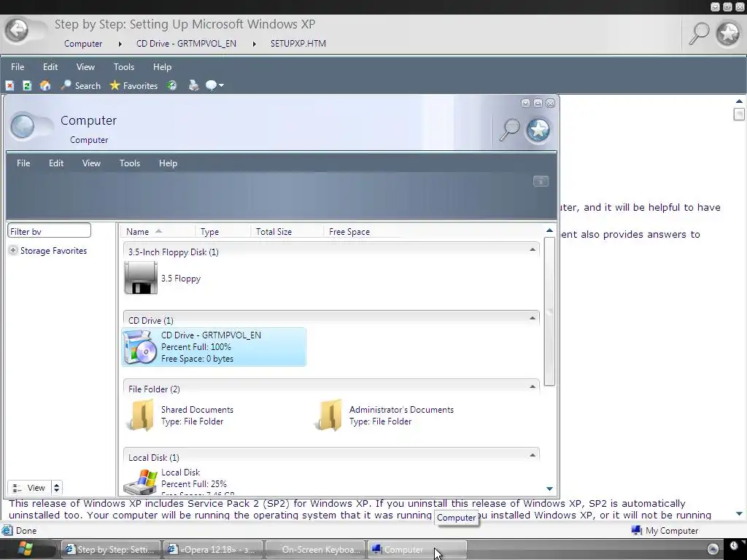This screenshot has width=747, height=560.
Task: Sort by the Type column header
Action: coord(222,232)
